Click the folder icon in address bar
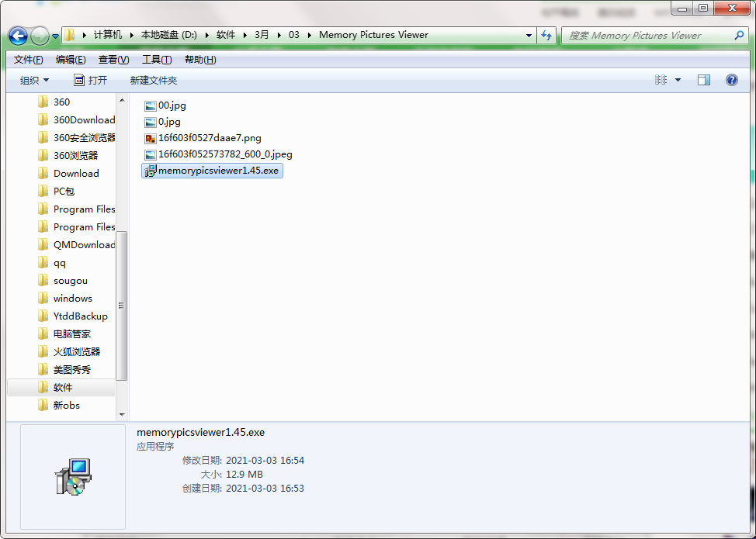The height and width of the screenshot is (539, 756). click(70, 35)
